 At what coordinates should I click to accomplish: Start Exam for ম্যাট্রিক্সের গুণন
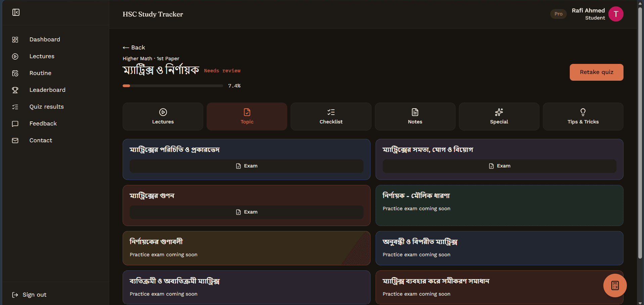[247, 212]
